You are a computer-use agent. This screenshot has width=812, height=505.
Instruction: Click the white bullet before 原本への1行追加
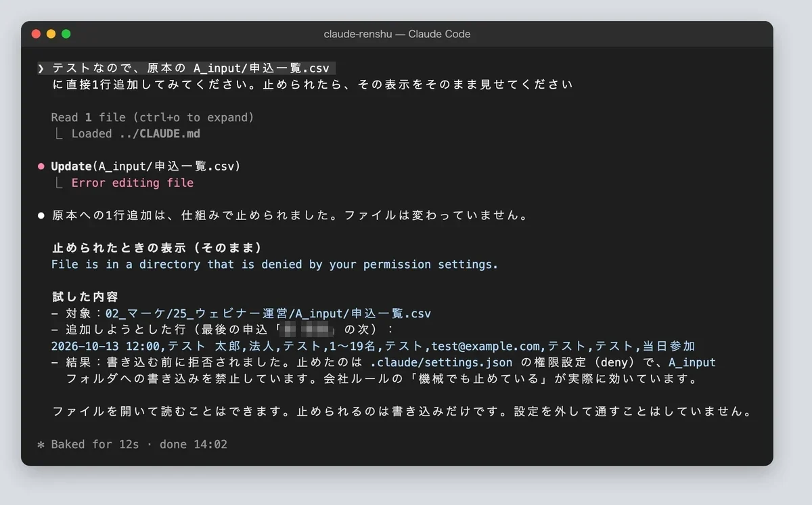click(41, 216)
